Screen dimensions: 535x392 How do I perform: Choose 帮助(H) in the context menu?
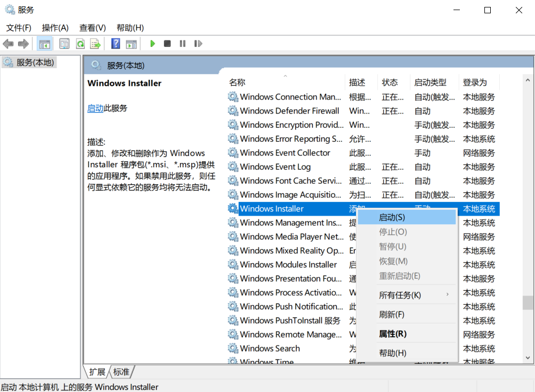click(407, 353)
